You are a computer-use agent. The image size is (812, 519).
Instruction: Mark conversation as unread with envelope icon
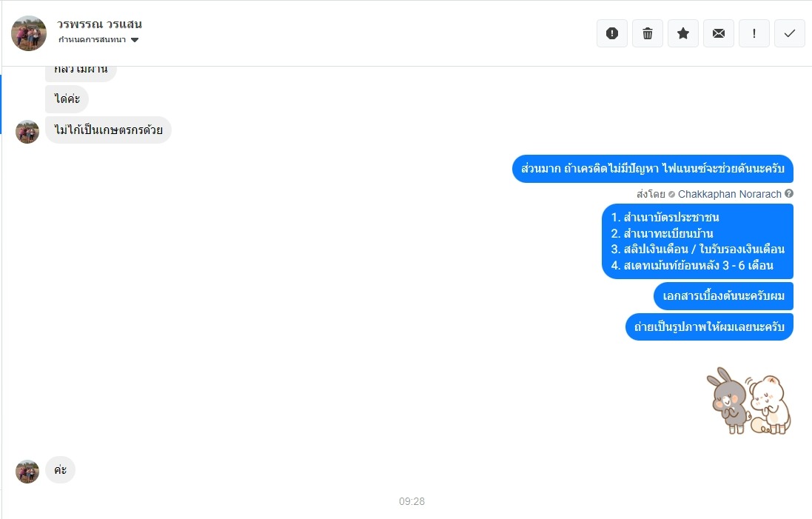point(718,33)
